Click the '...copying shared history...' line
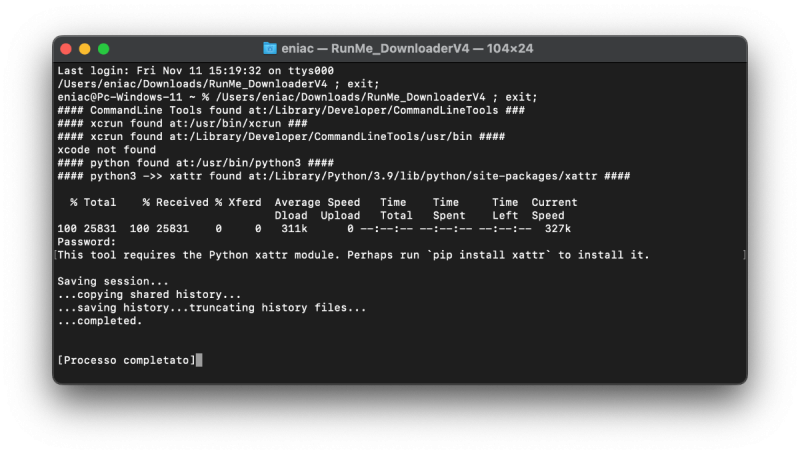Viewport: 800px width, 454px height. (149, 295)
